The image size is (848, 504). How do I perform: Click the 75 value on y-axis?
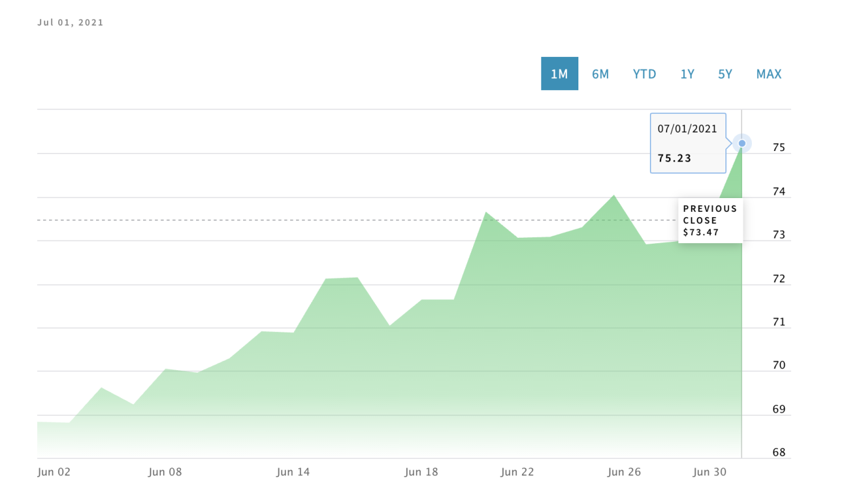pos(778,148)
